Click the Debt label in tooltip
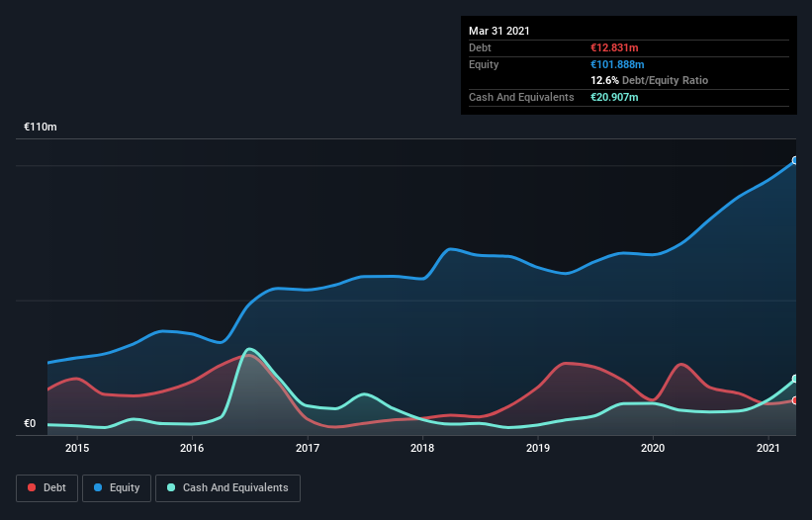The width and height of the screenshot is (812, 520). (x=480, y=47)
